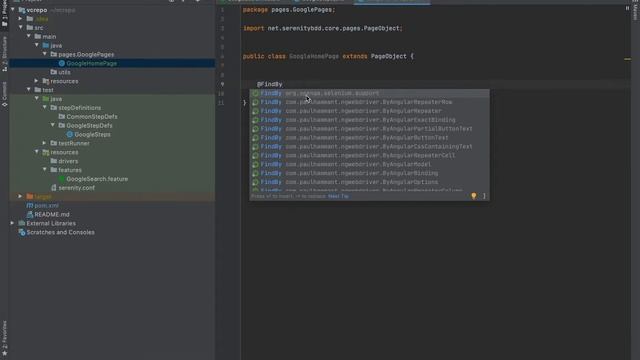Collapse the test folder arrow
Screen dimensions: 640x360
(x=29, y=89)
